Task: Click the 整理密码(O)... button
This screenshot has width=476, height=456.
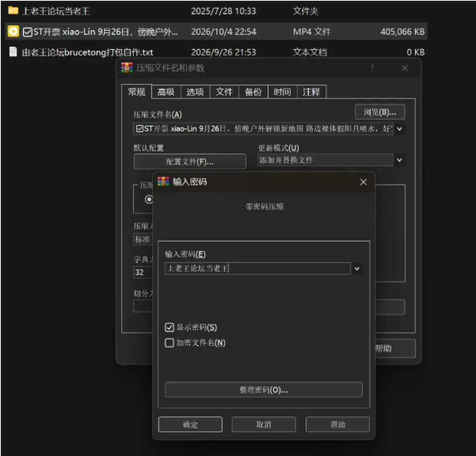Action: [263, 390]
